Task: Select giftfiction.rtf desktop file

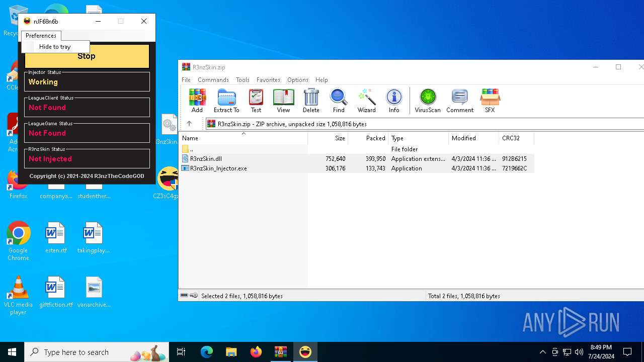Action: click(56, 292)
